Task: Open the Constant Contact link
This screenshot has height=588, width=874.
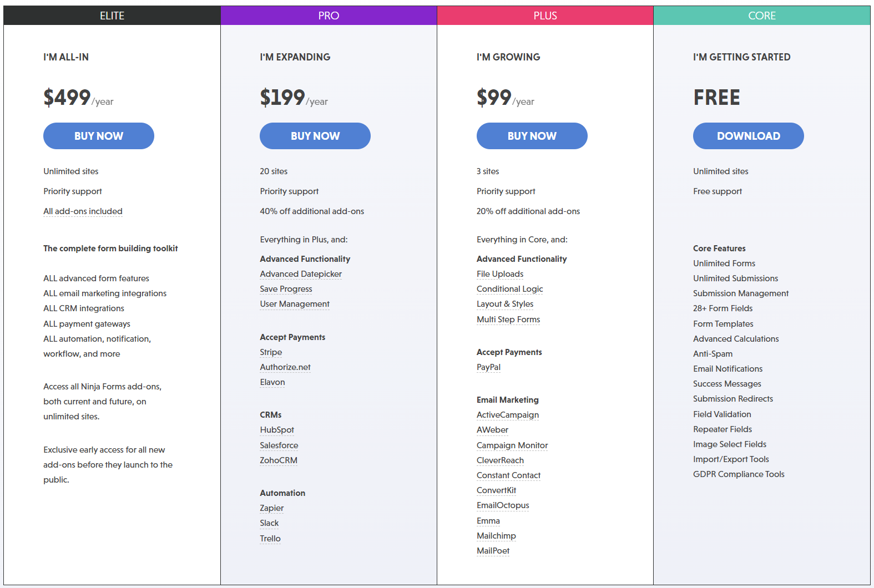Action: click(508, 475)
